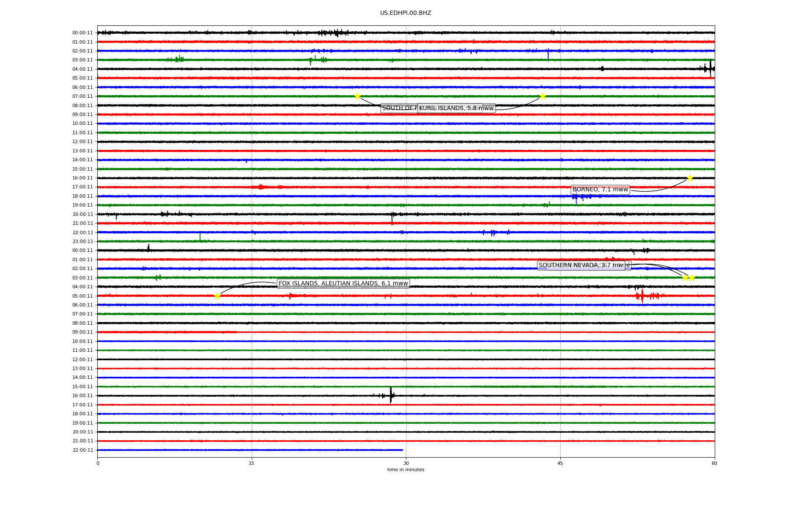Click the FOX ISLANDS, ALEUTIAN ISLANDS annotation
This screenshot has width=812, height=508.
[343, 284]
